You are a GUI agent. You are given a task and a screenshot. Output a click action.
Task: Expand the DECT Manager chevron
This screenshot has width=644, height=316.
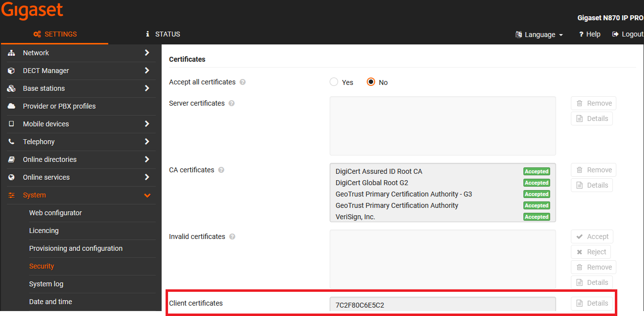[147, 71]
